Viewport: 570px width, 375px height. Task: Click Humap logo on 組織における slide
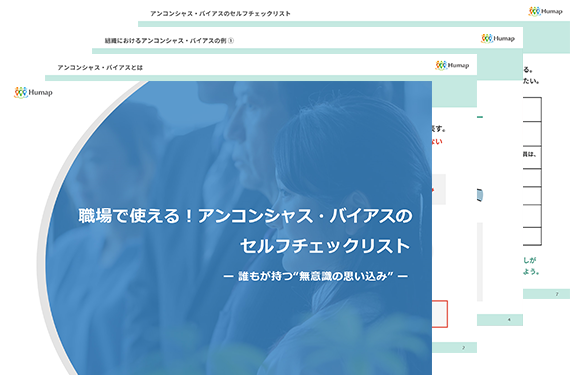(498, 38)
